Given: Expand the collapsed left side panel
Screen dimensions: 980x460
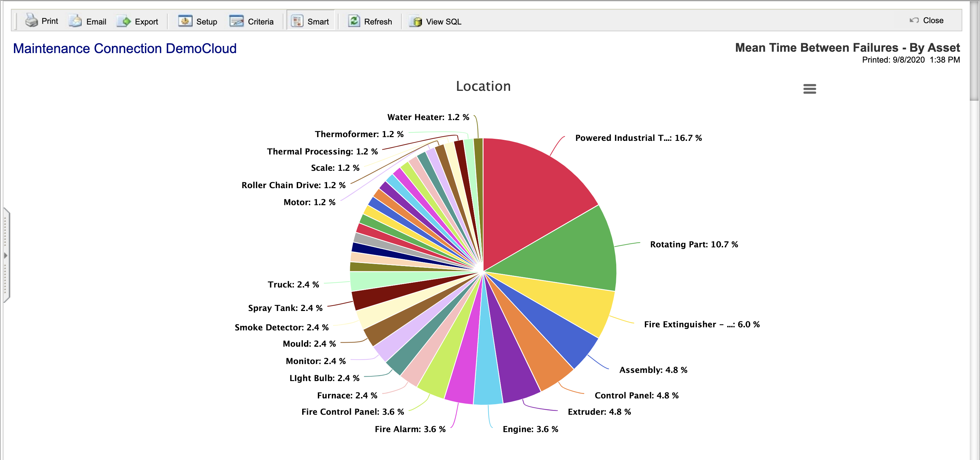Looking at the screenshot, I should click(6, 255).
